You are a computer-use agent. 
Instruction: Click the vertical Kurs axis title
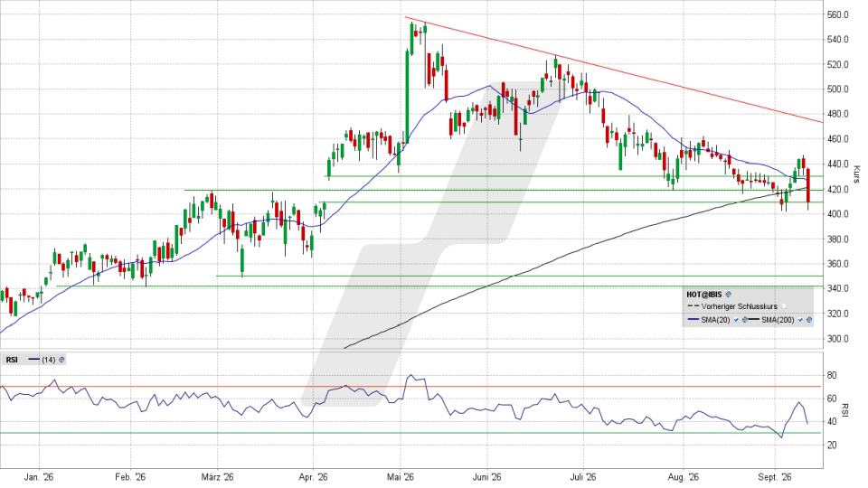(x=856, y=174)
